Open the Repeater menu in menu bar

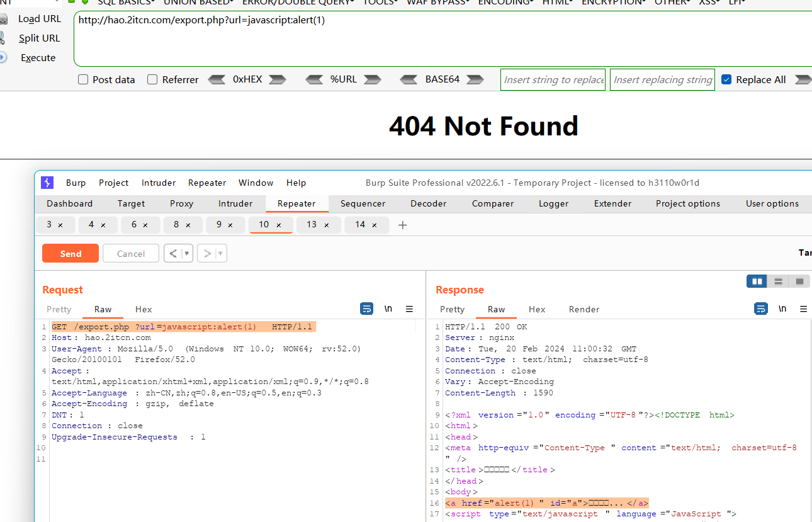207,183
